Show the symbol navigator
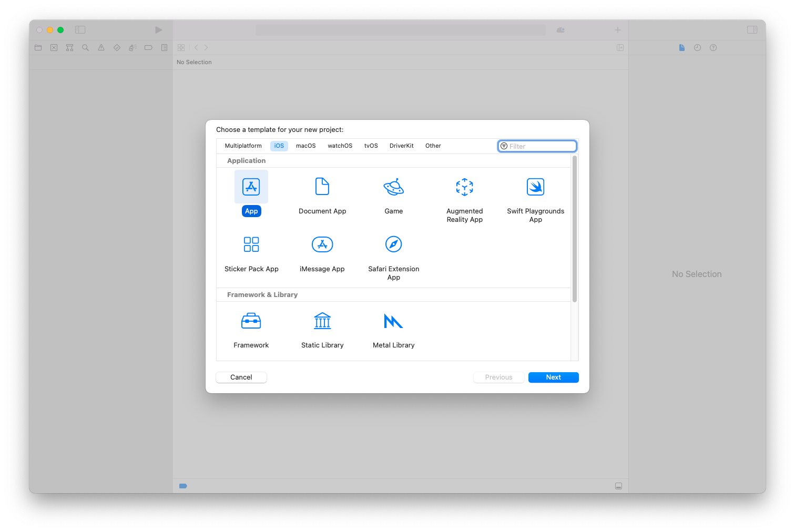795x532 pixels. tap(69, 47)
